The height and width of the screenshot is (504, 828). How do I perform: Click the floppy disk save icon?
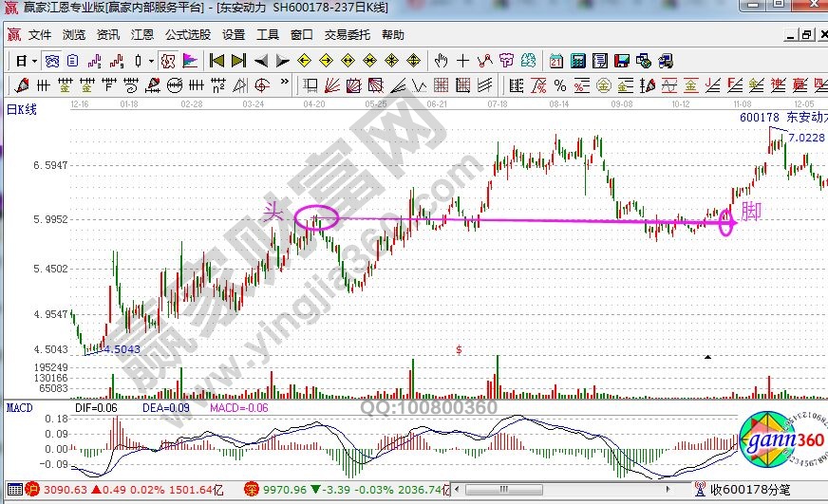pyautogui.click(x=622, y=61)
